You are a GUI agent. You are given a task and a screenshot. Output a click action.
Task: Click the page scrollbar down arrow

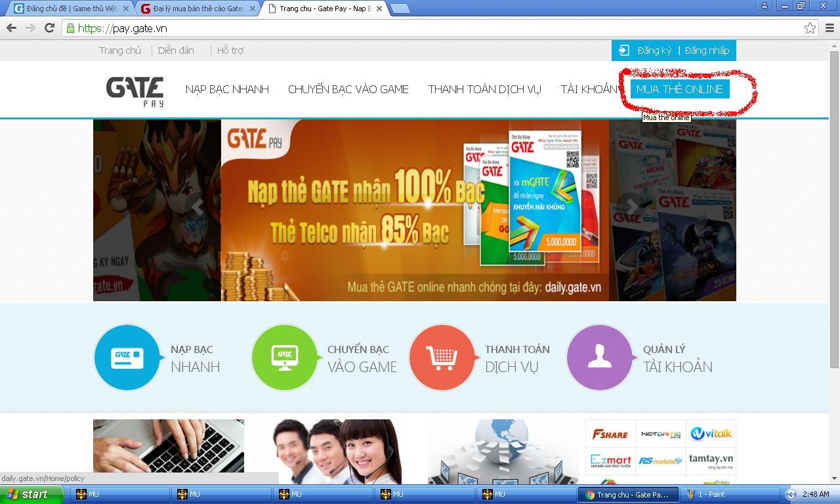(x=834, y=479)
